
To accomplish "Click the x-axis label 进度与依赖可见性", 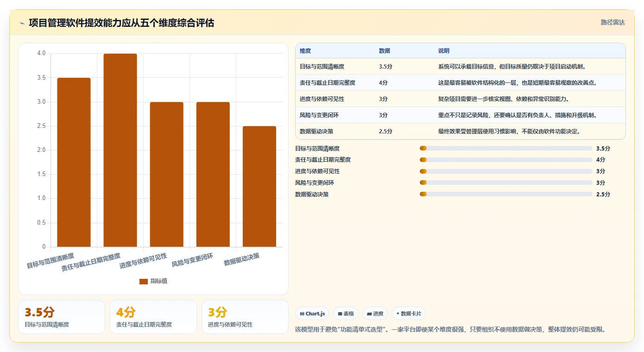I will click(x=143, y=261).
